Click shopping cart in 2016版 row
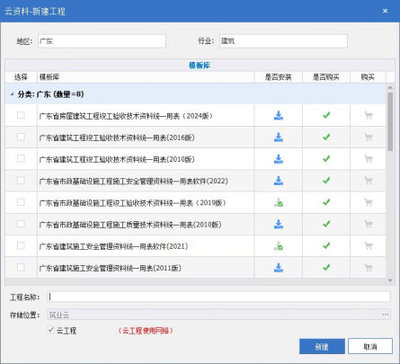The image size is (400, 364). tap(368, 137)
